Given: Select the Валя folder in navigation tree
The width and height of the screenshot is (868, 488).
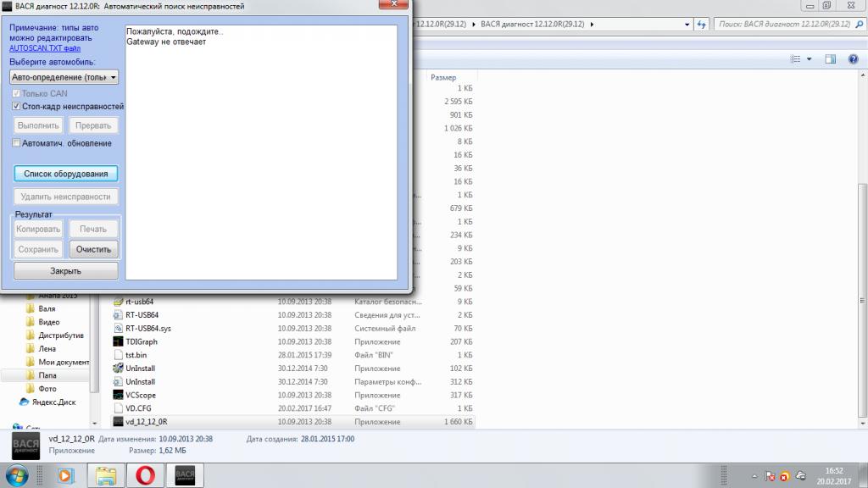Looking at the screenshot, I should [47, 308].
